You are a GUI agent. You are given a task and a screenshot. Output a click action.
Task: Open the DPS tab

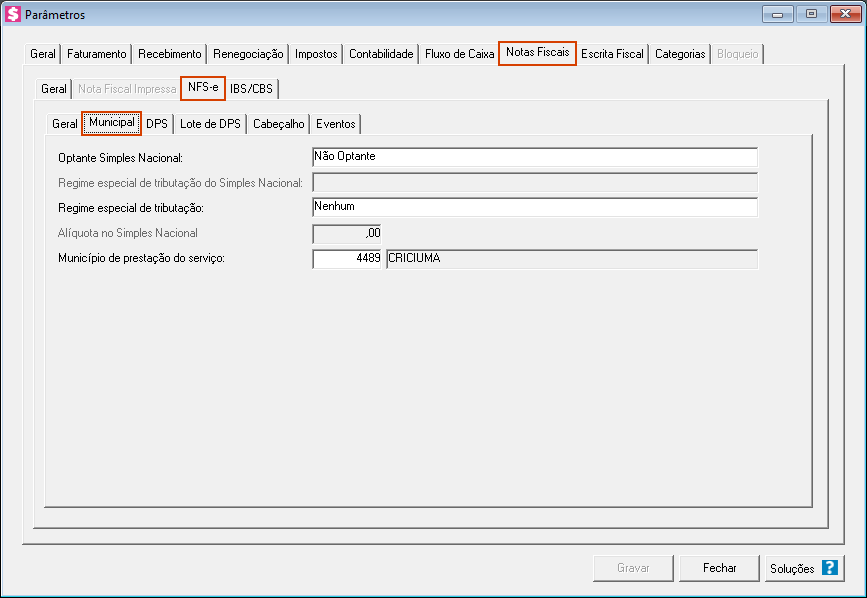[157, 124]
